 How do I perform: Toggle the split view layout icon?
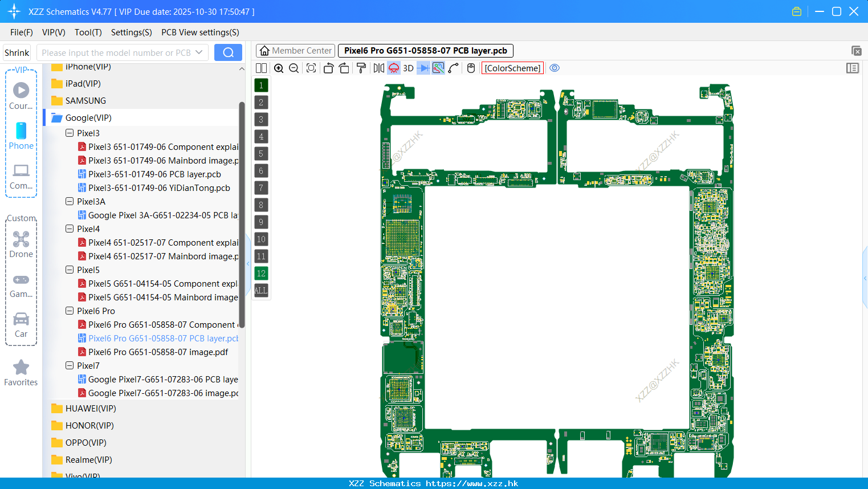coord(261,68)
